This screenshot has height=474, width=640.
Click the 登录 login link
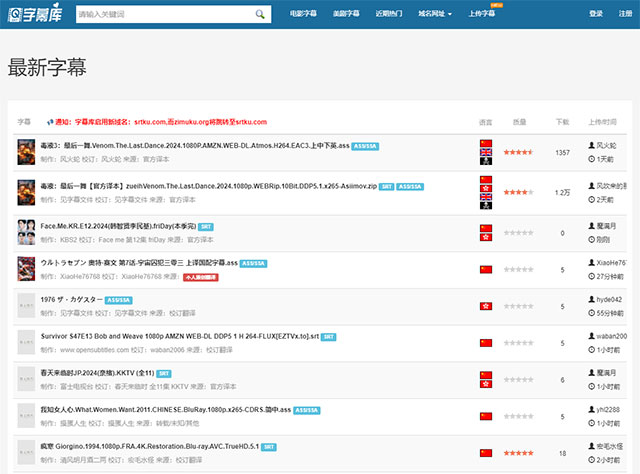[x=596, y=14]
